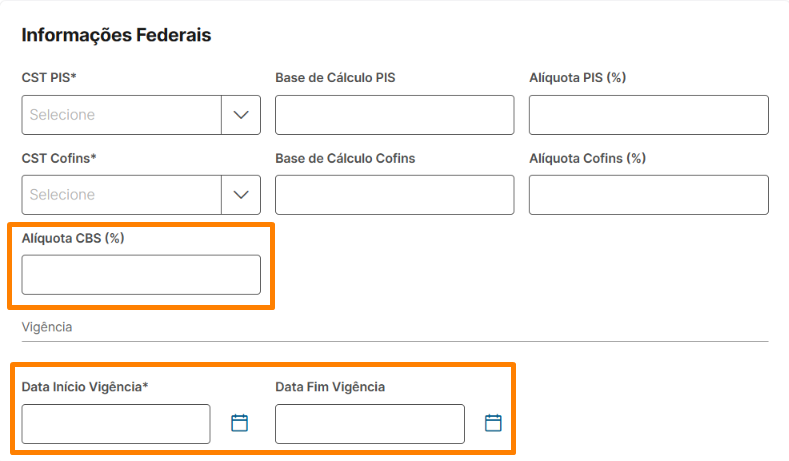Click the 'Data Início Vigência*' label text
This screenshot has width=789, height=461.
point(85,387)
